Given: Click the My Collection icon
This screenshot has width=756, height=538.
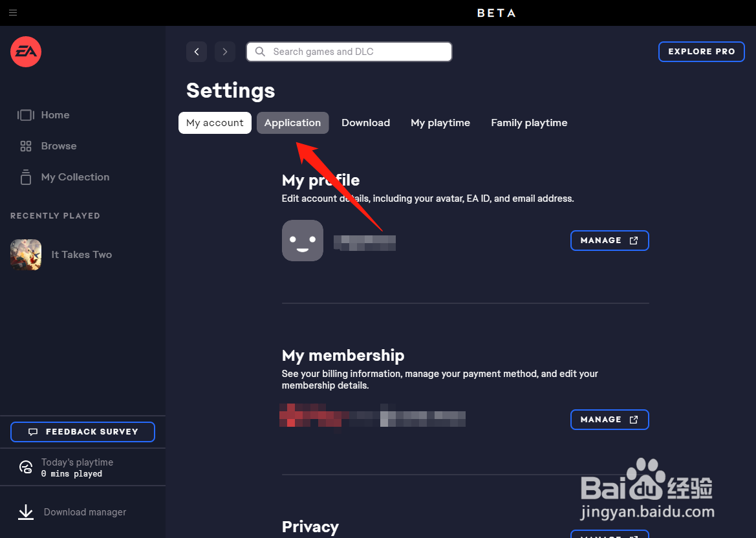Looking at the screenshot, I should coord(26,177).
